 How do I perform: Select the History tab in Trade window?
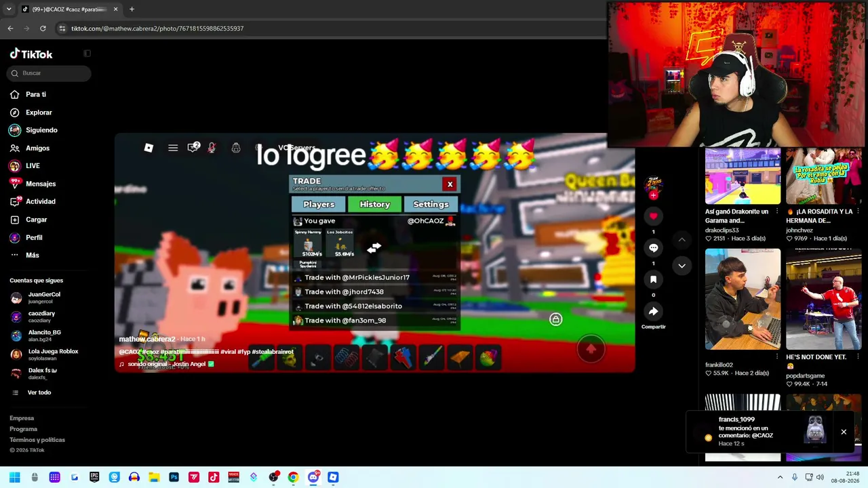(x=375, y=204)
